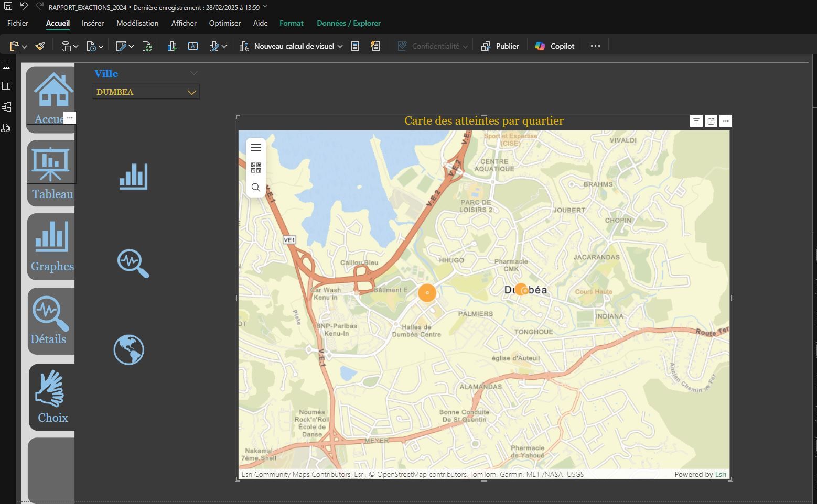The width and height of the screenshot is (817, 504).
Task: Open more options on Accueil button
Action: tap(70, 118)
